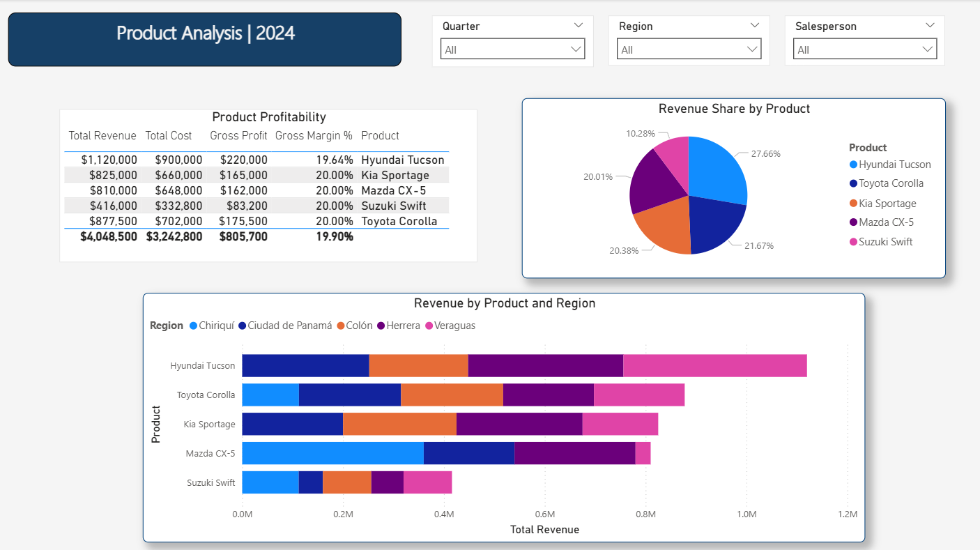Sort table by Total Cost column header
This screenshot has width=980, height=550.
[x=169, y=136]
